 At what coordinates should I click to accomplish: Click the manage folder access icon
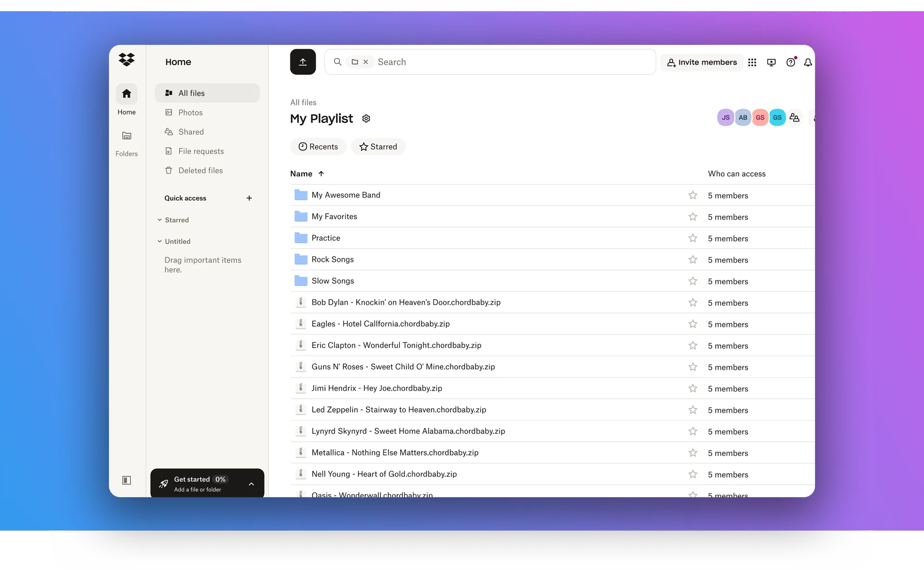[795, 117]
